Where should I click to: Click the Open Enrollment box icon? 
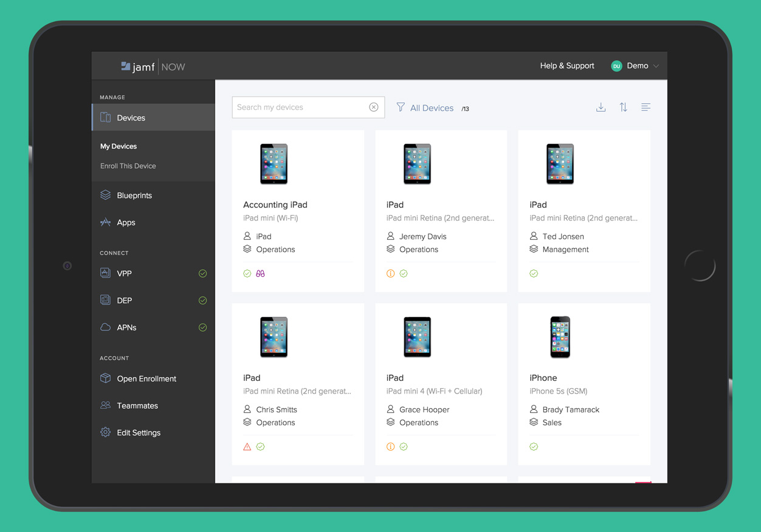(105, 378)
